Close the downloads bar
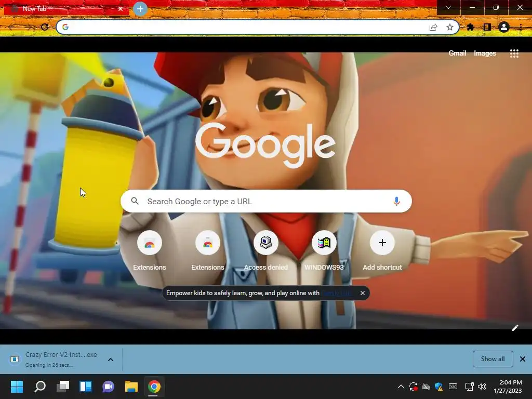Image resolution: width=532 pixels, height=399 pixels. 523,359
